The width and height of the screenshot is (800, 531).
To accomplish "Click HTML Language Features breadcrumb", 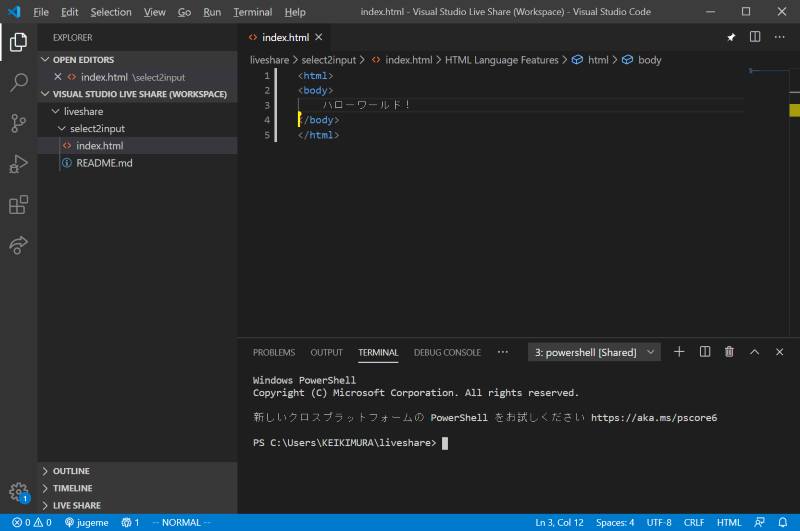I will [502, 60].
